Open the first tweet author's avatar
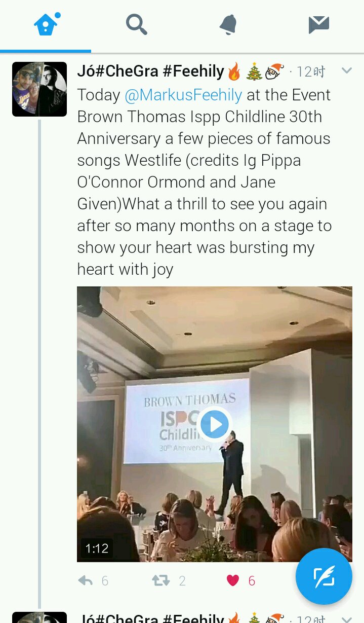Image resolution: width=364 pixels, height=623 pixels. tap(39, 89)
